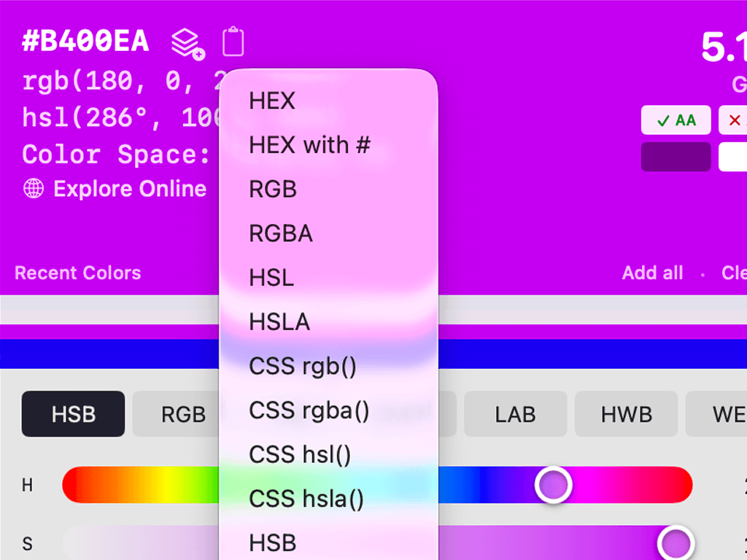Open the HWB color mode tab
Viewport: 747px width, 560px height.
[x=626, y=414]
